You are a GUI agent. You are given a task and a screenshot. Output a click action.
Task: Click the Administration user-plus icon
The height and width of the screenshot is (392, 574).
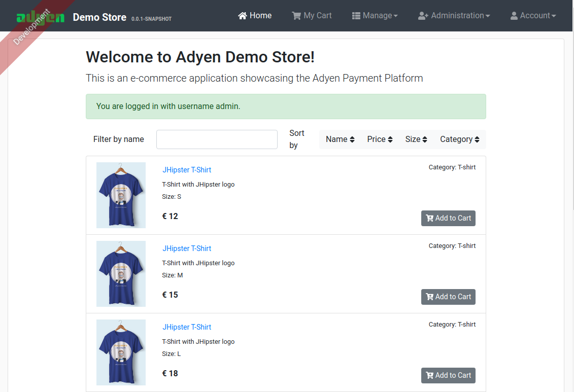coord(423,16)
